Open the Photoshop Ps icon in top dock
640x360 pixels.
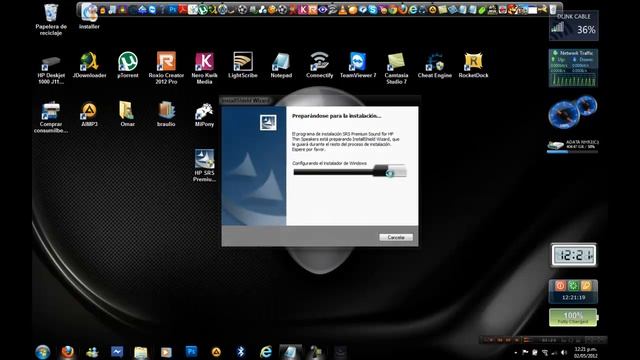tap(173, 9)
